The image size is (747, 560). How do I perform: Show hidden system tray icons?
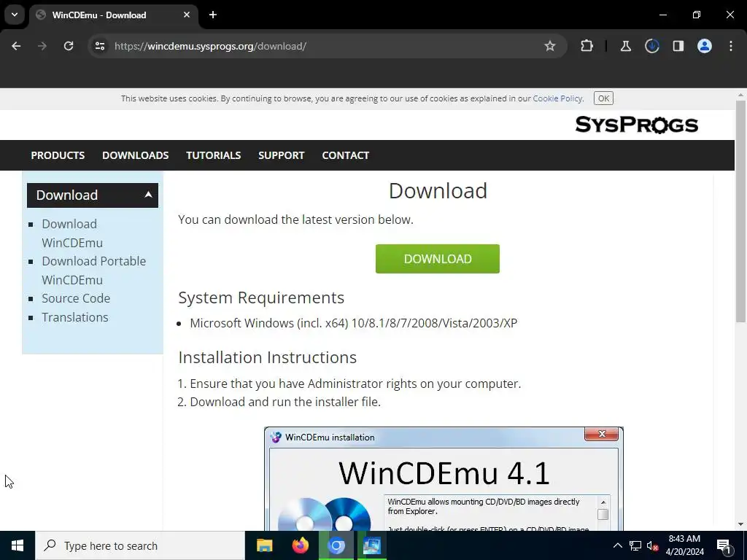[x=617, y=545]
